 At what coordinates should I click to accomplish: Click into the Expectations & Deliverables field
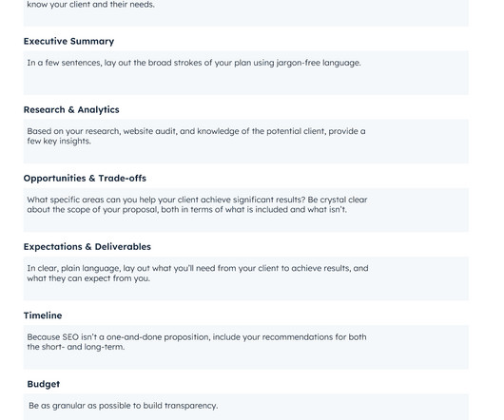[246, 278]
